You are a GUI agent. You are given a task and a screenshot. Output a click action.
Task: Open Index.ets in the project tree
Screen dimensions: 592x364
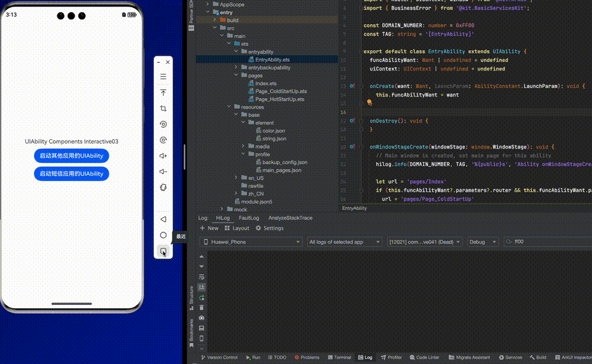point(265,83)
